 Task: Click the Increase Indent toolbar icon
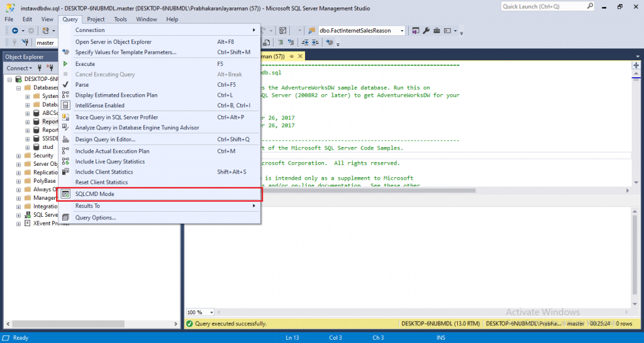point(316,42)
